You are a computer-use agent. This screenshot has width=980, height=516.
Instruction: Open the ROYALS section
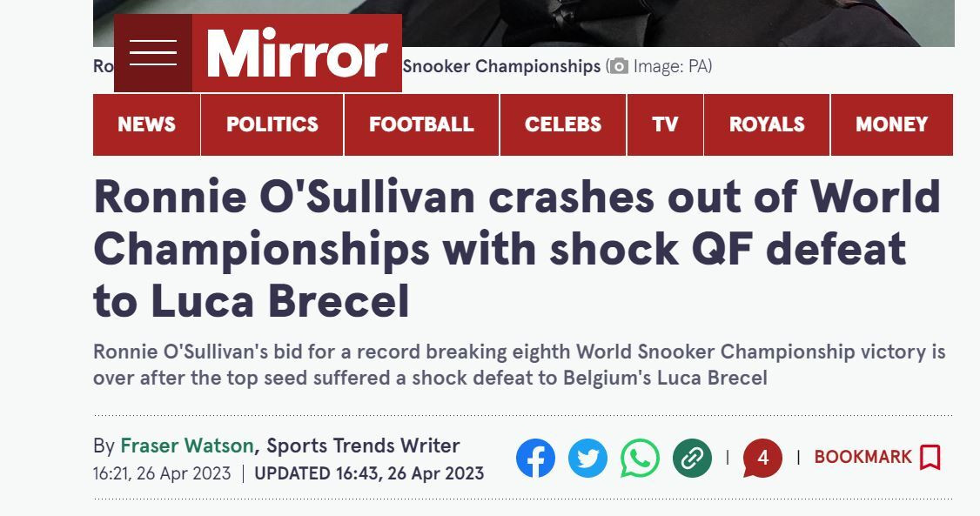(x=767, y=124)
